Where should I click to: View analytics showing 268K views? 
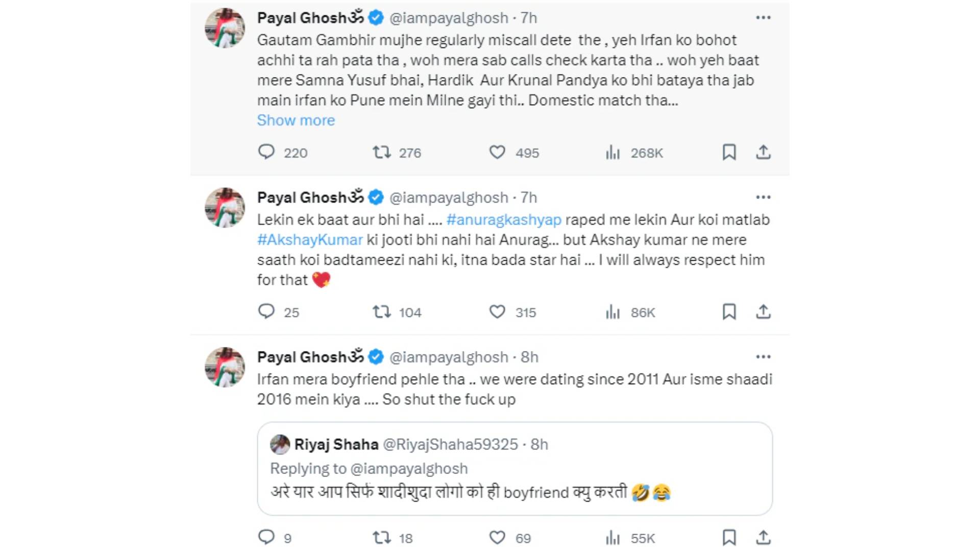click(x=612, y=152)
